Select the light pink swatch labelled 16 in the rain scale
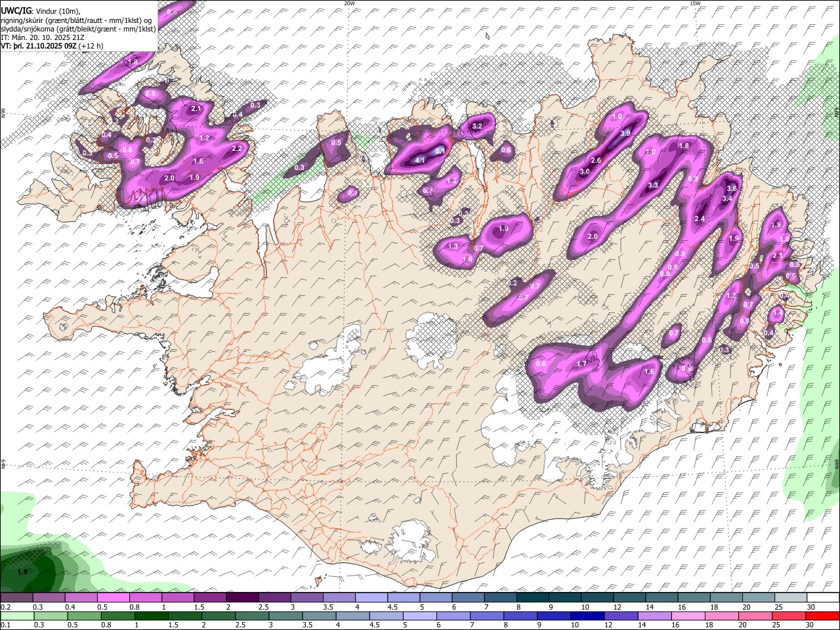 [x=688, y=616]
